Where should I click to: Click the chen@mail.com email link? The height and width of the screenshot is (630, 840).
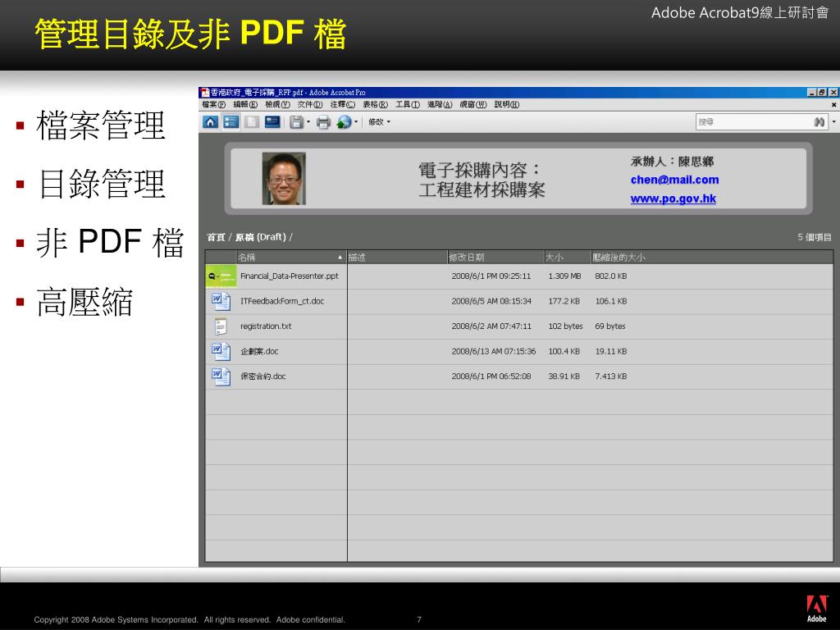coord(674,180)
